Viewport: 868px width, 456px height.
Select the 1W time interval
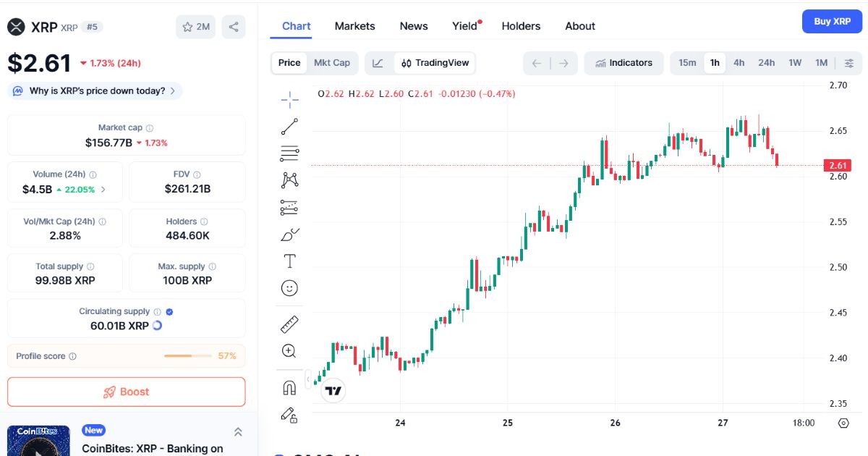point(795,63)
